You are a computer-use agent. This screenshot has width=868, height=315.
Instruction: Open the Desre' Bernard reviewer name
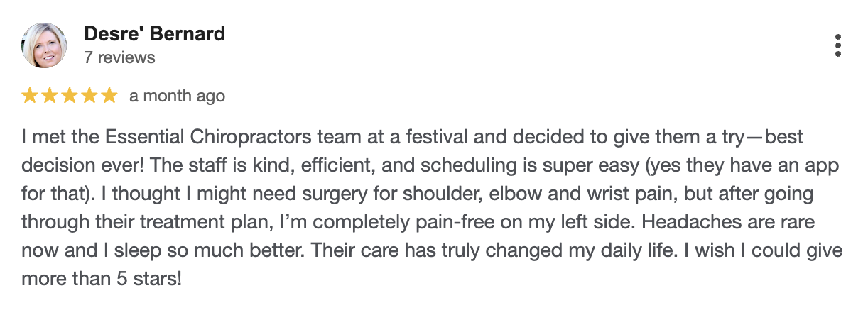click(154, 33)
